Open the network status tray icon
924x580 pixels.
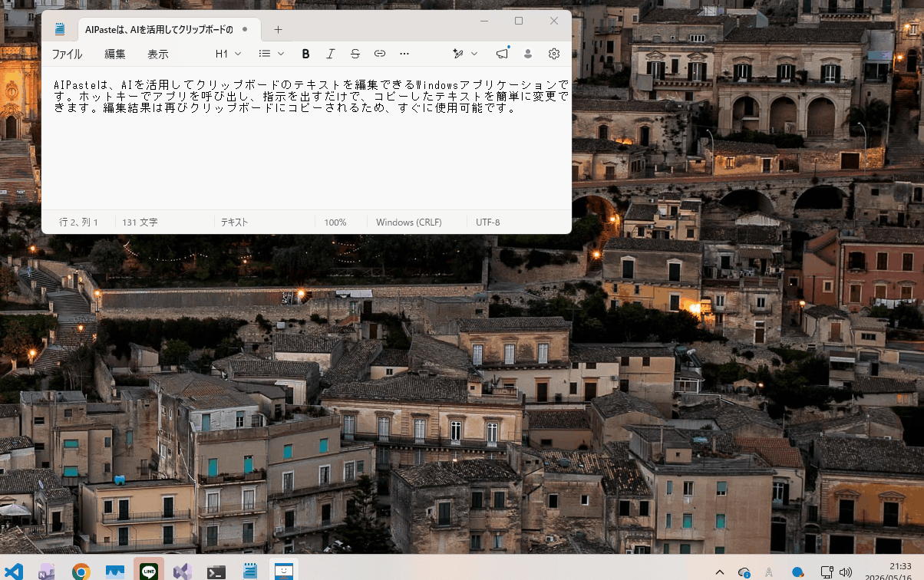[x=827, y=572]
